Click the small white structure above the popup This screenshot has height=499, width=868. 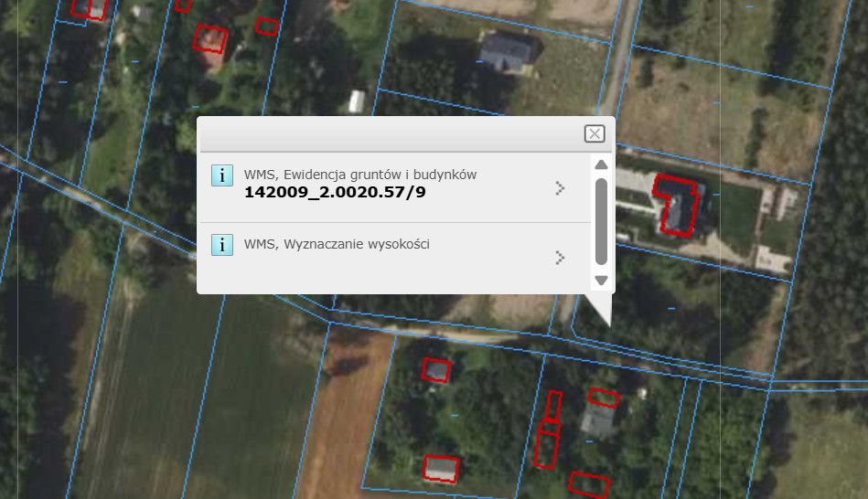click(357, 101)
